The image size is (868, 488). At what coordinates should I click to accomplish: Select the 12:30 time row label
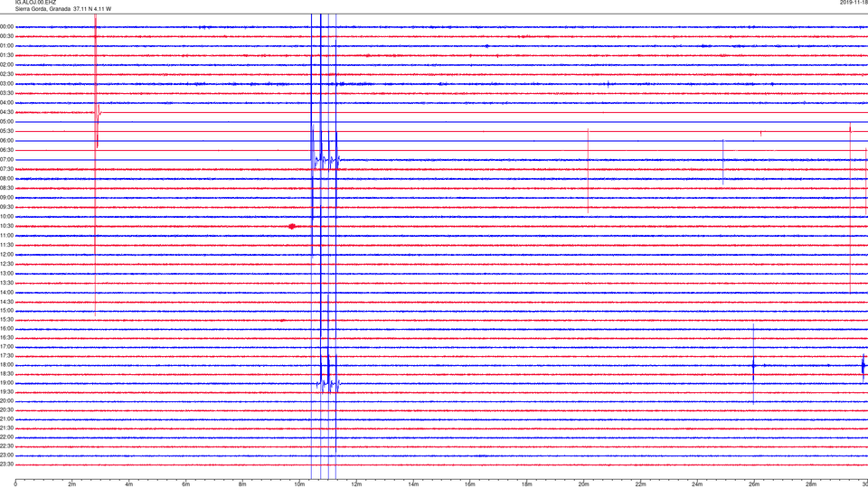click(6, 264)
